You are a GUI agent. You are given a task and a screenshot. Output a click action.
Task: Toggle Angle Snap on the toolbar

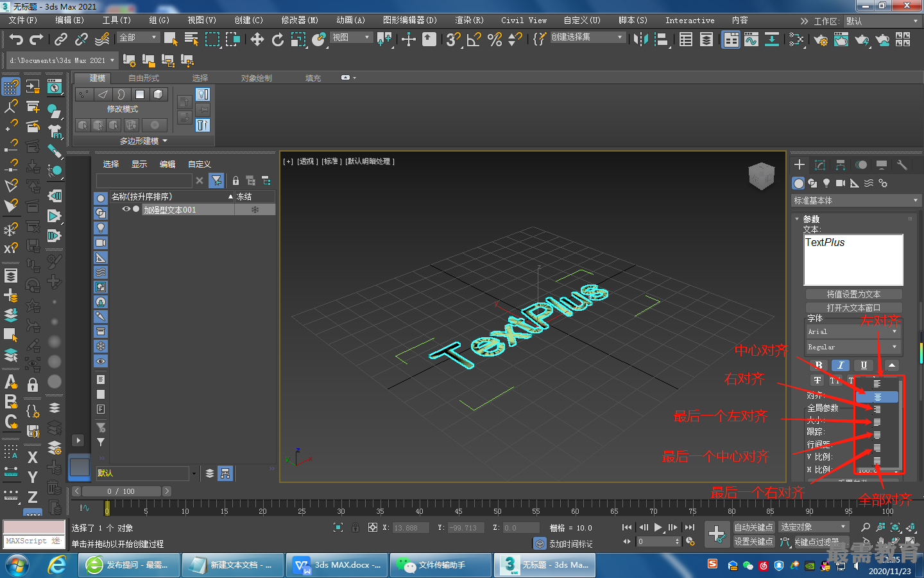coord(474,39)
